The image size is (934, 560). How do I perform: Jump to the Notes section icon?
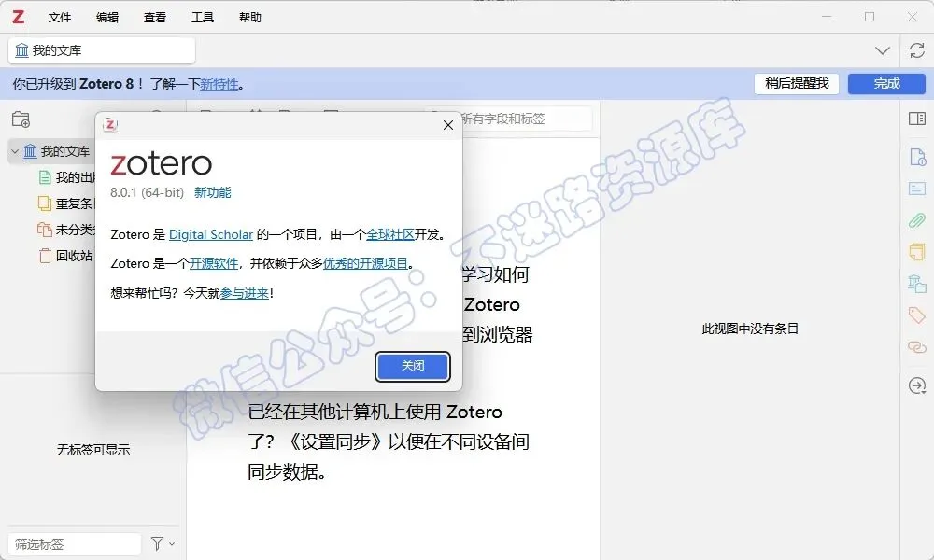click(917, 252)
